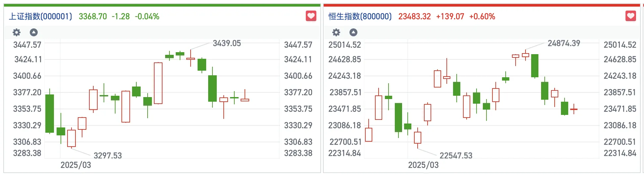Screen dimensions: 644x175
Task: Select the 2025/03 date label on Hang Seng chart
Action: pyautogui.click(x=423, y=165)
